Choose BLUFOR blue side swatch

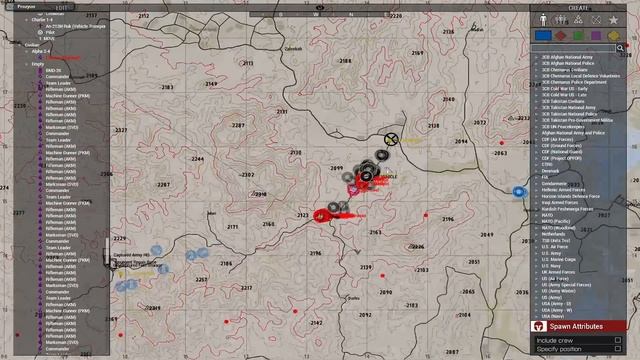click(x=543, y=36)
